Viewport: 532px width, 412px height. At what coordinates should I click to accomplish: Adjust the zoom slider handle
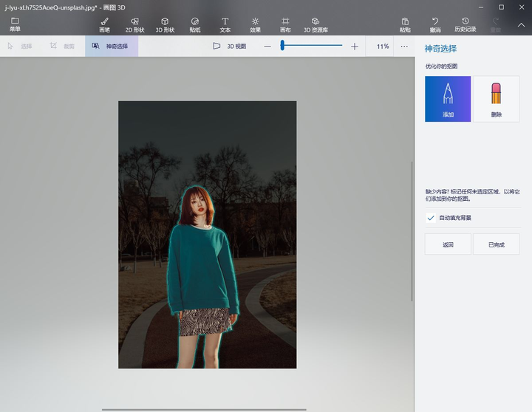(x=282, y=45)
